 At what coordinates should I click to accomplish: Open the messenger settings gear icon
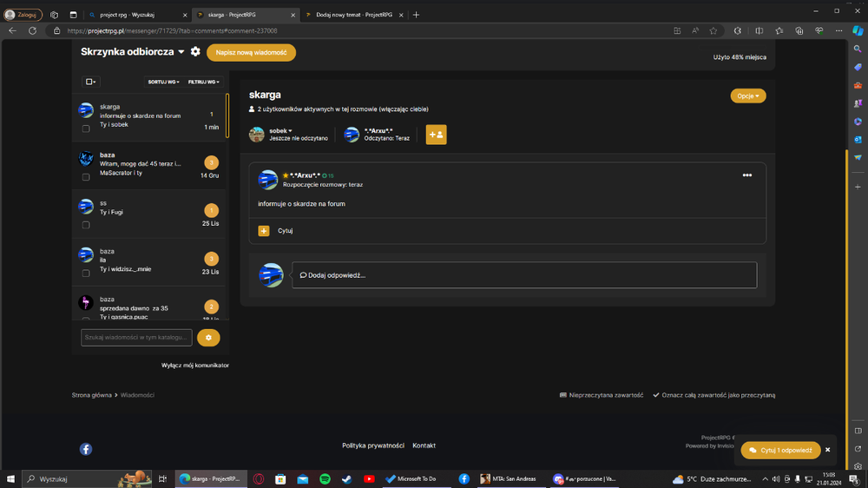pos(195,51)
